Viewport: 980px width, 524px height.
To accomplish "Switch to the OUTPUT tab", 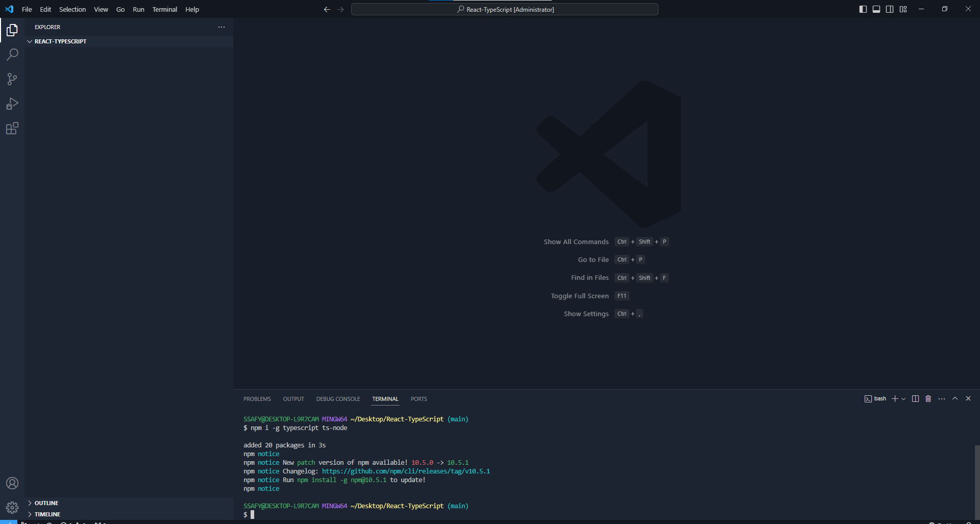I will point(293,399).
